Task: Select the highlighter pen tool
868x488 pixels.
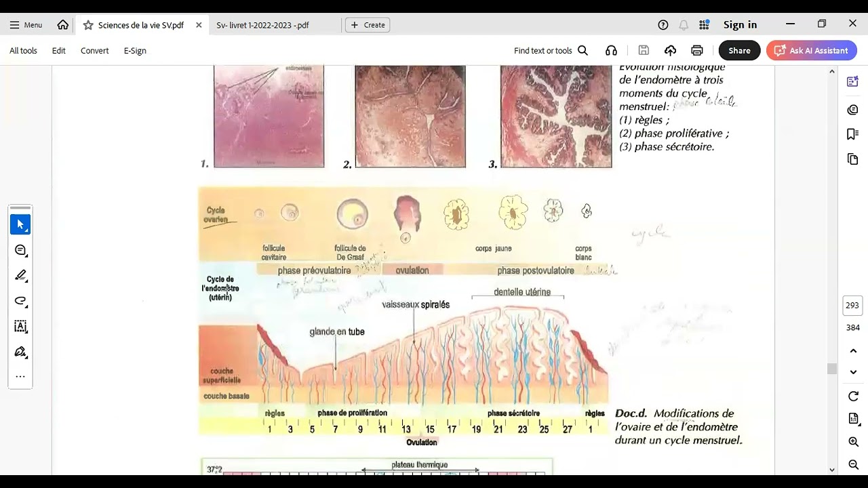Action: click(x=20, y=275)
